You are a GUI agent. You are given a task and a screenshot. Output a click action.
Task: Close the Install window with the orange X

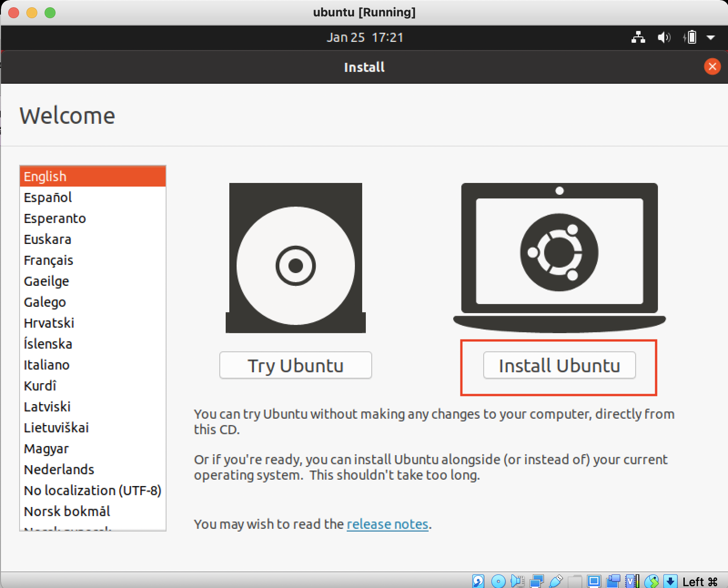pos(712,67)
